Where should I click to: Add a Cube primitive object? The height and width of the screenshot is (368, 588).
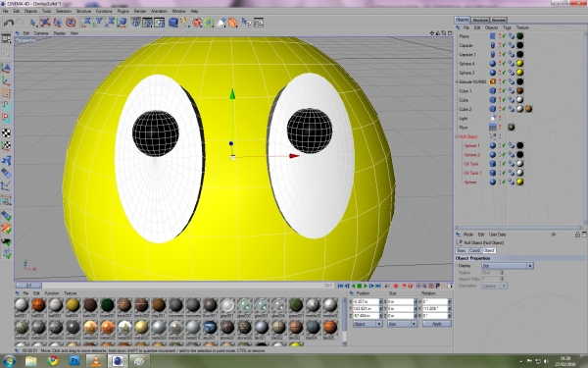tap(172, 23)
